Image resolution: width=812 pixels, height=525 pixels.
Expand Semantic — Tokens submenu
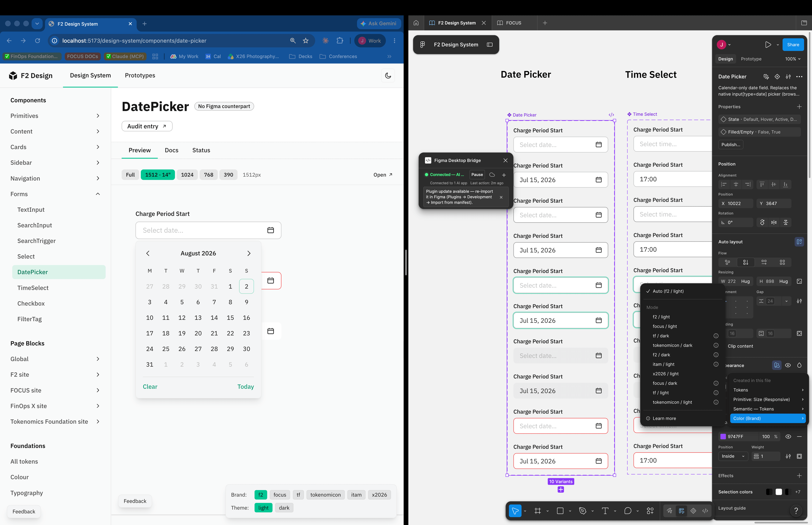pos(768,409)
